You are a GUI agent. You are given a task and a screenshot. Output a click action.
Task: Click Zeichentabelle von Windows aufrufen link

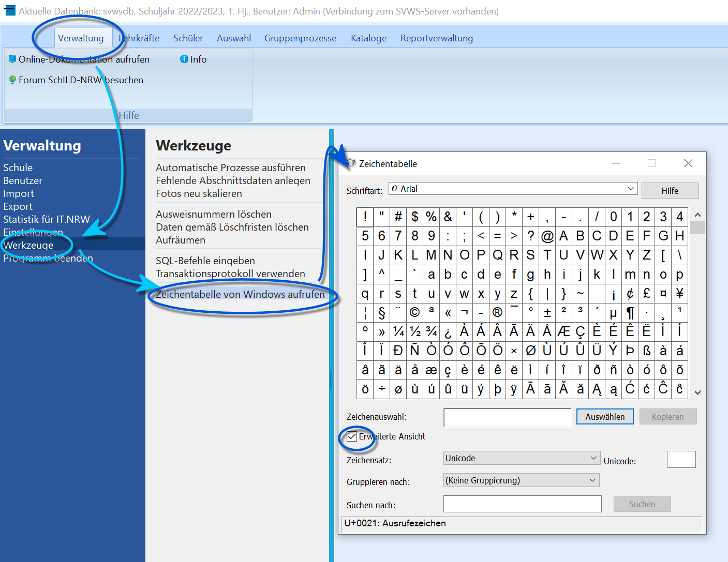[240, 294]
